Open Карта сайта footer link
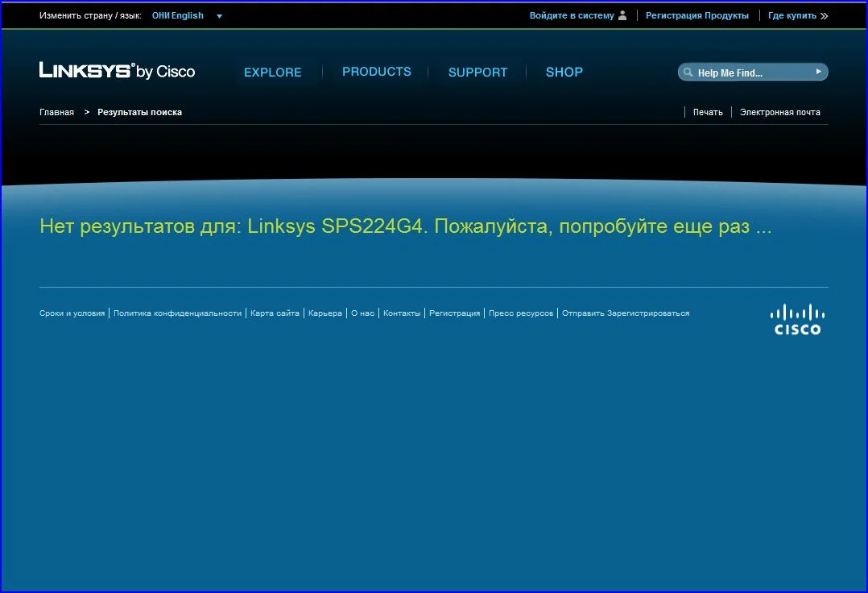Screen dimensions: 868x593 275,313
